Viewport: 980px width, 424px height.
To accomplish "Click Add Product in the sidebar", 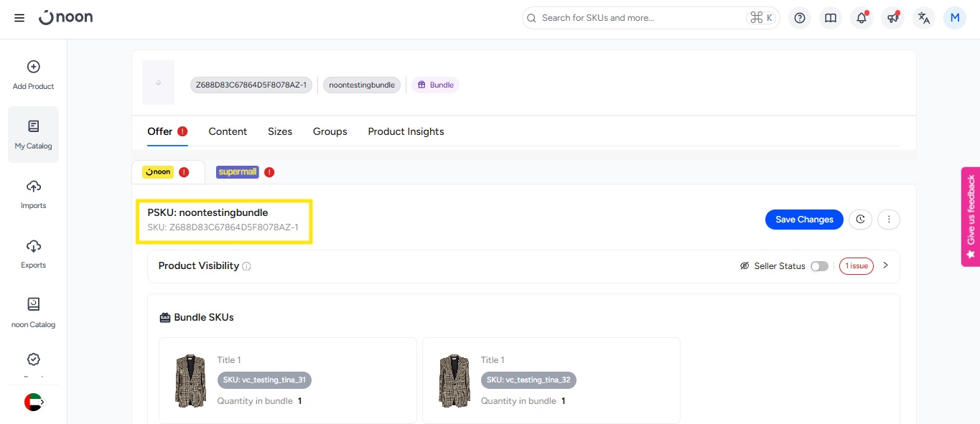I will [x=33, y=75].
